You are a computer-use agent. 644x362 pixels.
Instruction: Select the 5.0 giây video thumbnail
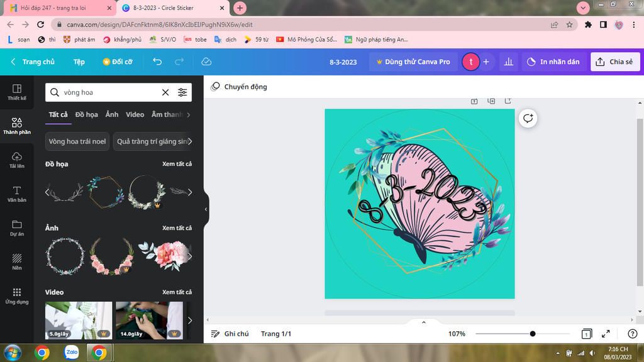point(79,321)
